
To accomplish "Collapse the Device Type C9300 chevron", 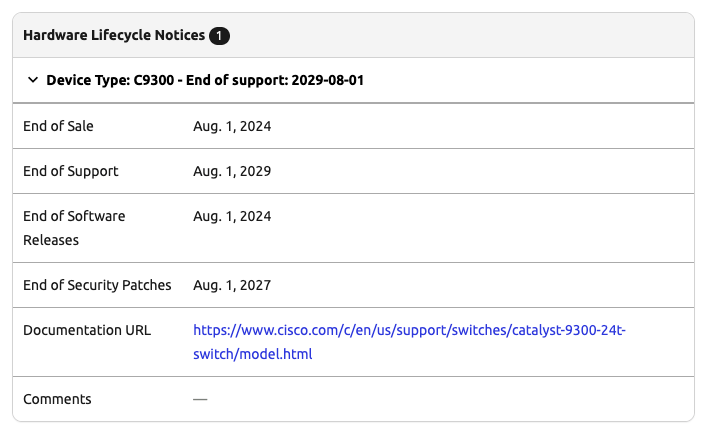I will pyautogui.click(x=33, y=80).
